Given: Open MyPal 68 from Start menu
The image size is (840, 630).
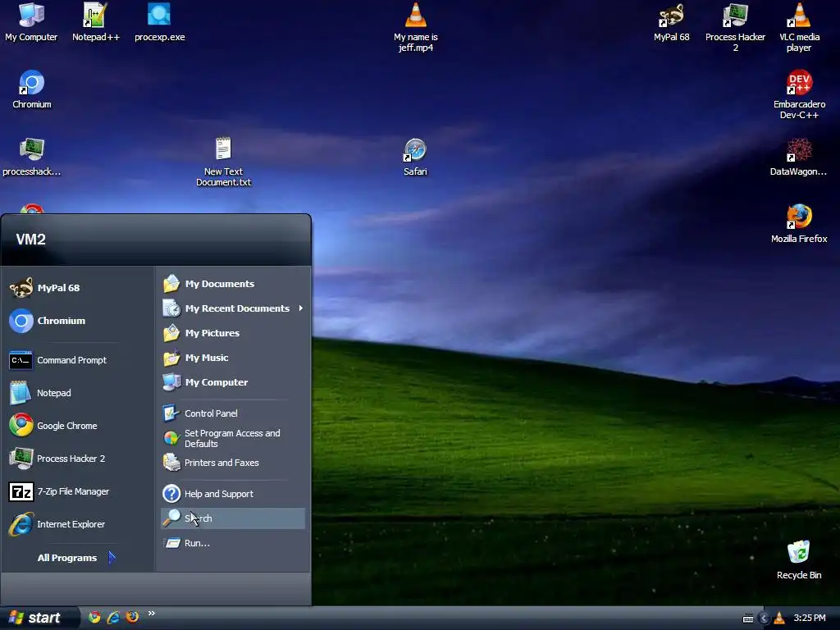Looking at the screenshot, I should click(78, 288).
